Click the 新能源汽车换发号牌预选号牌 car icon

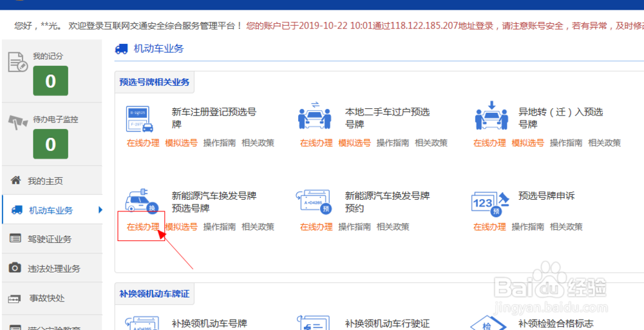point(142,200)
